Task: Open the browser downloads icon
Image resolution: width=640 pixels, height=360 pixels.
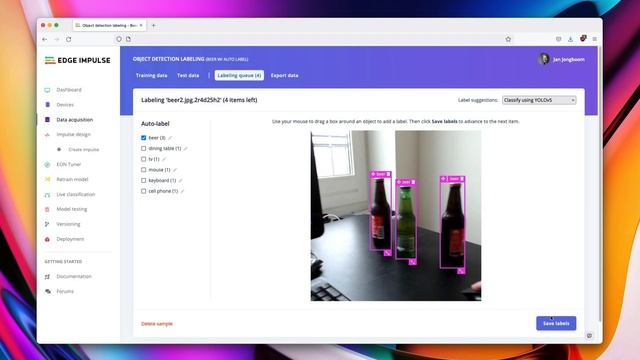Action: (x=570, y=39)
